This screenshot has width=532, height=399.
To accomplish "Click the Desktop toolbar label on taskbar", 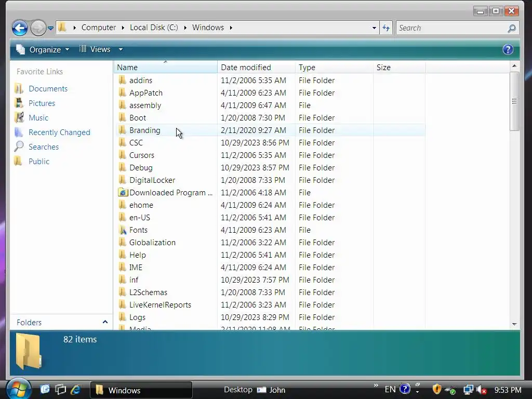I will 238,390.
